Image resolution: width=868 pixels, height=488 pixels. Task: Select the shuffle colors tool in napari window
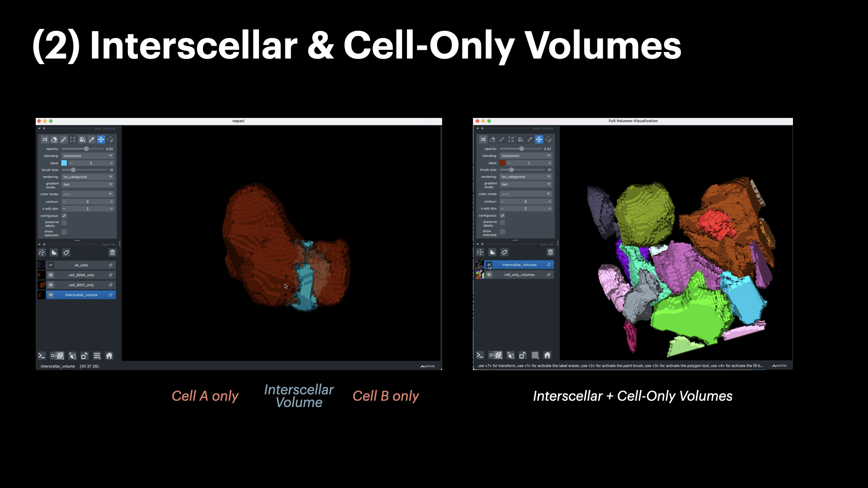pyautogui.click(x=45, y=140)
